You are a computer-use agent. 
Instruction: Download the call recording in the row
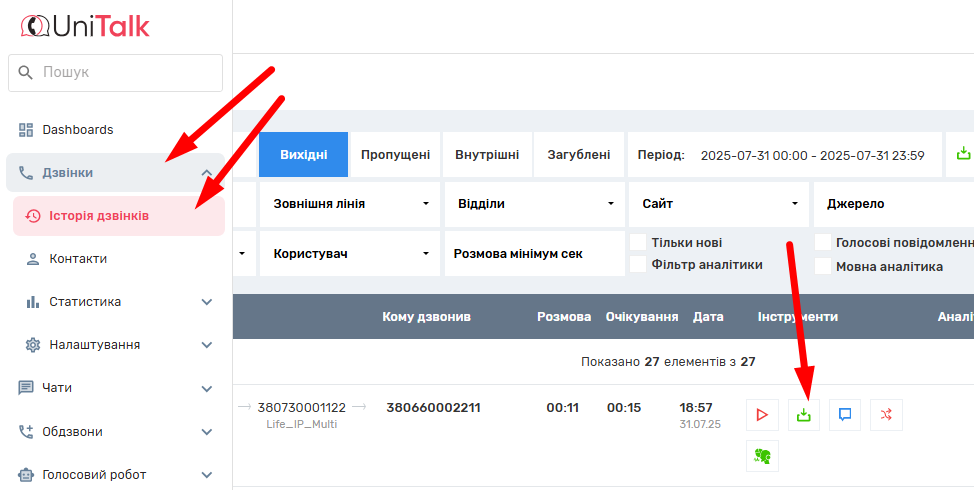(803, 414)
